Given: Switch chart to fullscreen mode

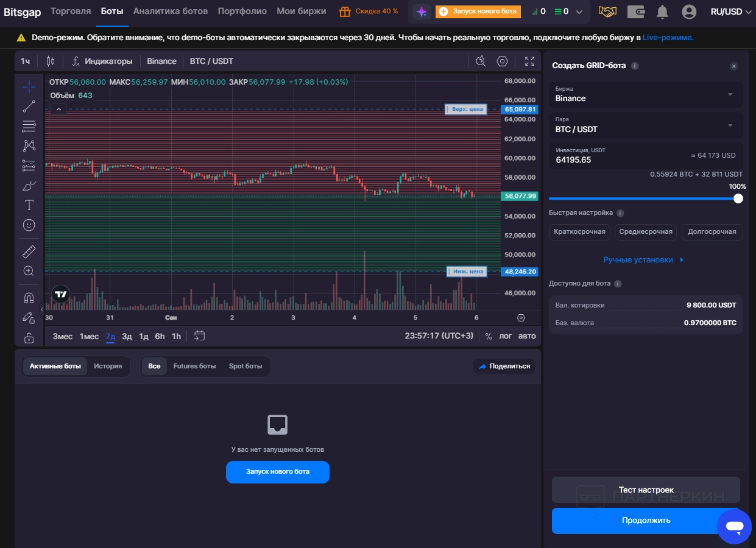Looking at the screenshot, I should [x=529, y=61].
